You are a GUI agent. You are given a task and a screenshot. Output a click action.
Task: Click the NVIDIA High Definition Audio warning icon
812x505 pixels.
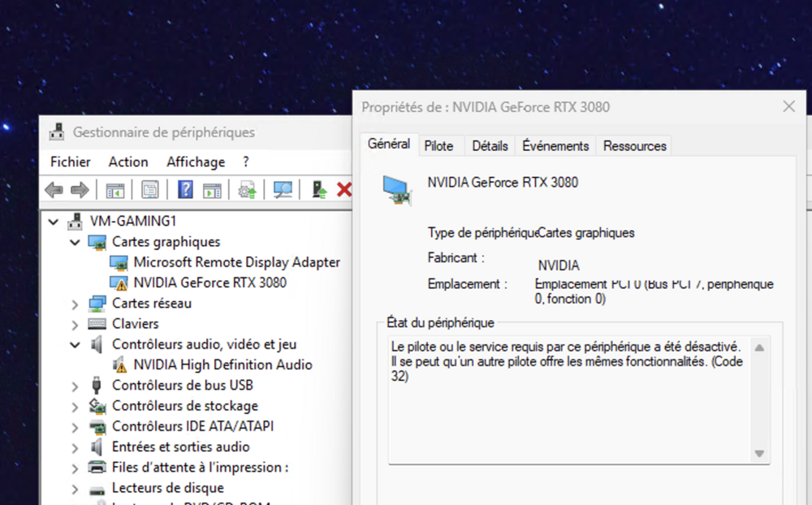pos(119,365)
